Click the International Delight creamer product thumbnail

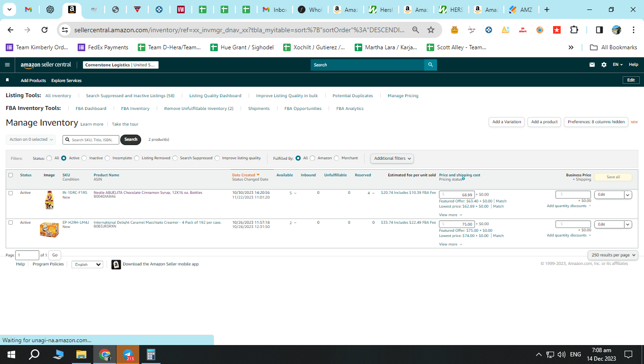(x=49, y=230)
